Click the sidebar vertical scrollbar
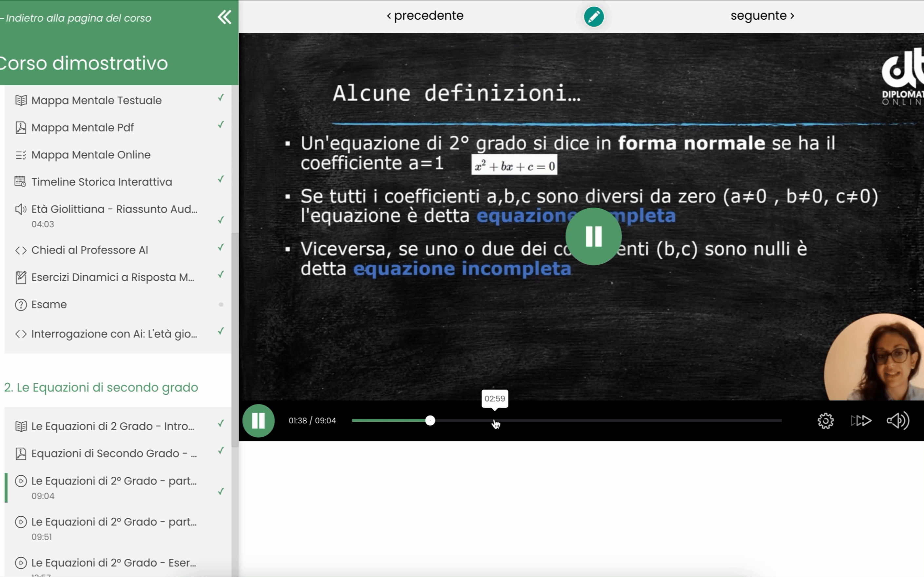 pyautogui.click(x=235, y=340)
